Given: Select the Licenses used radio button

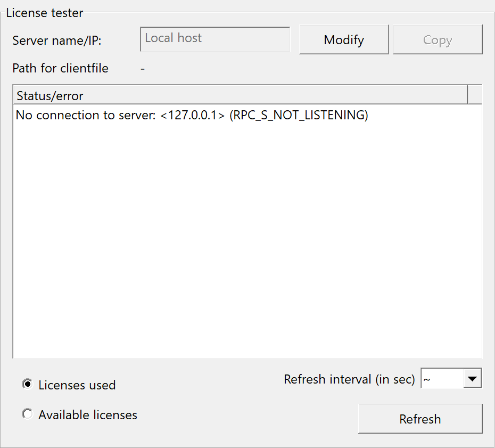Looking at the screenshot, I should coord(27,385).
